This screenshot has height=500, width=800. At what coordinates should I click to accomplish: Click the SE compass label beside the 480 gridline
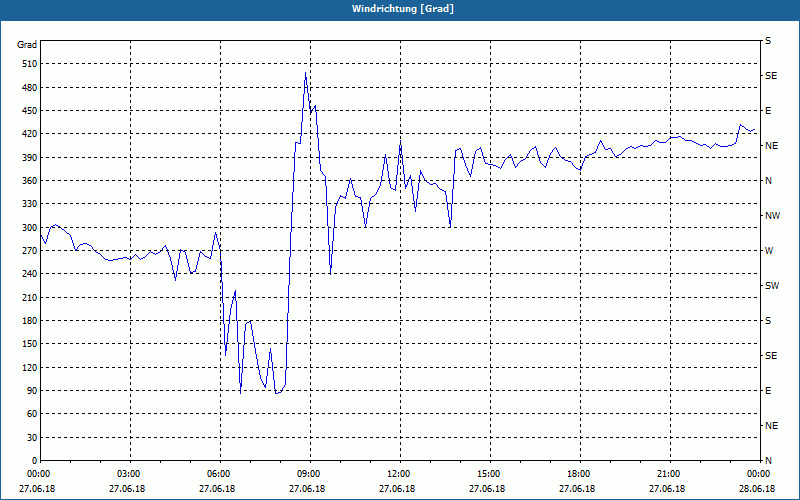[x=771, y=76]
